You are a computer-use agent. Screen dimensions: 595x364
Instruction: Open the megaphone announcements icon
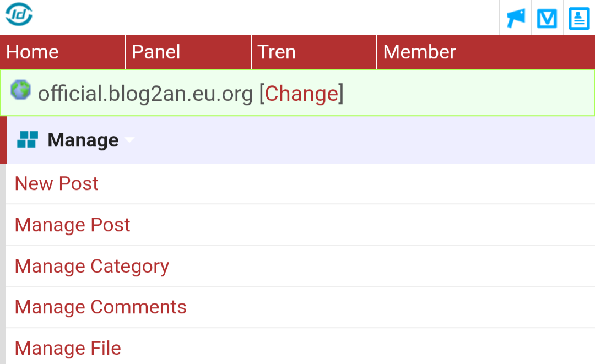click(x=516, y=18)
